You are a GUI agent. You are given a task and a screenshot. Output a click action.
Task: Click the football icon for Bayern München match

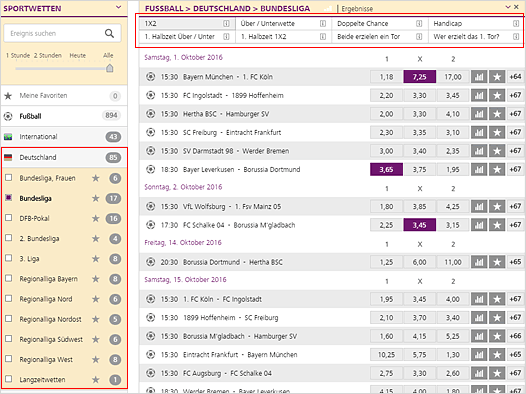pyautogui.click(x=150, y=77)
